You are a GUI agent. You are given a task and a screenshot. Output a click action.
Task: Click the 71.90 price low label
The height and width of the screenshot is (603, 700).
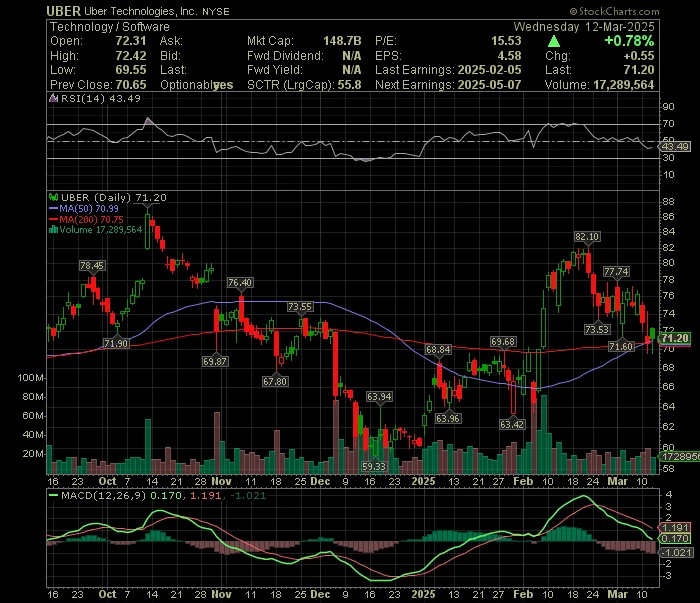[116, 343]
